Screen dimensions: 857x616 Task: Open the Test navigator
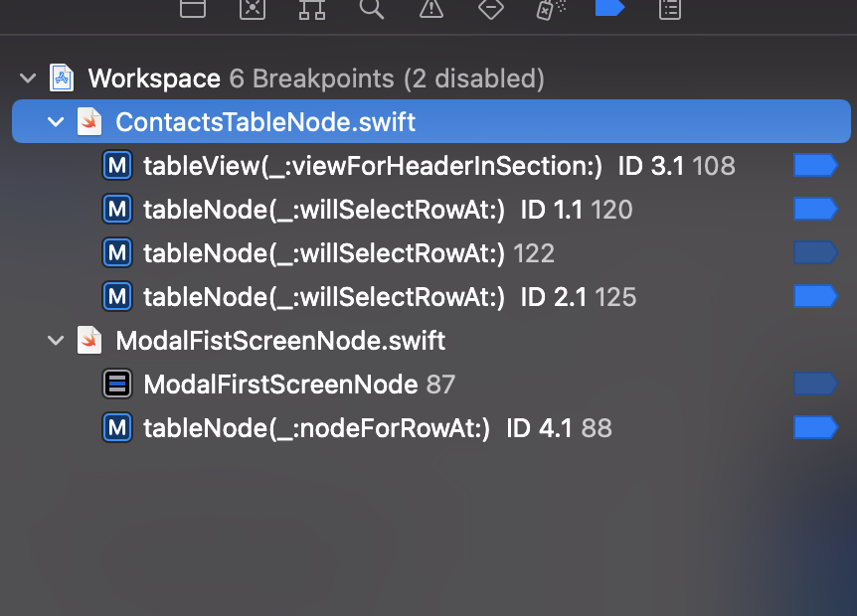(x=490, y=11)
